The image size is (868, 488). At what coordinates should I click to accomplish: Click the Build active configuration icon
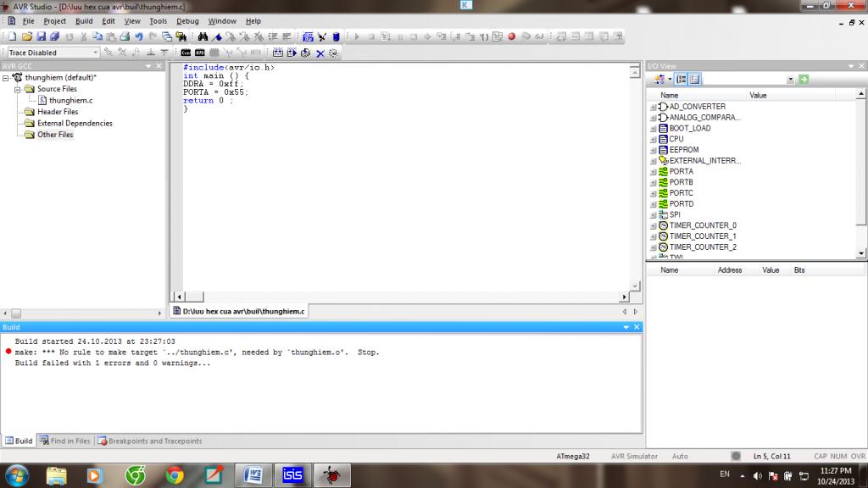[x=278, y=53]
